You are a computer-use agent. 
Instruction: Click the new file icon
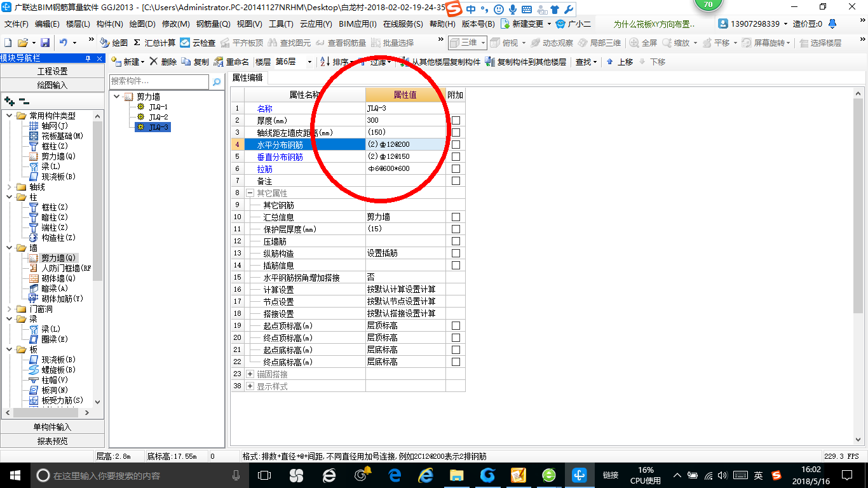tap(8, 43)
